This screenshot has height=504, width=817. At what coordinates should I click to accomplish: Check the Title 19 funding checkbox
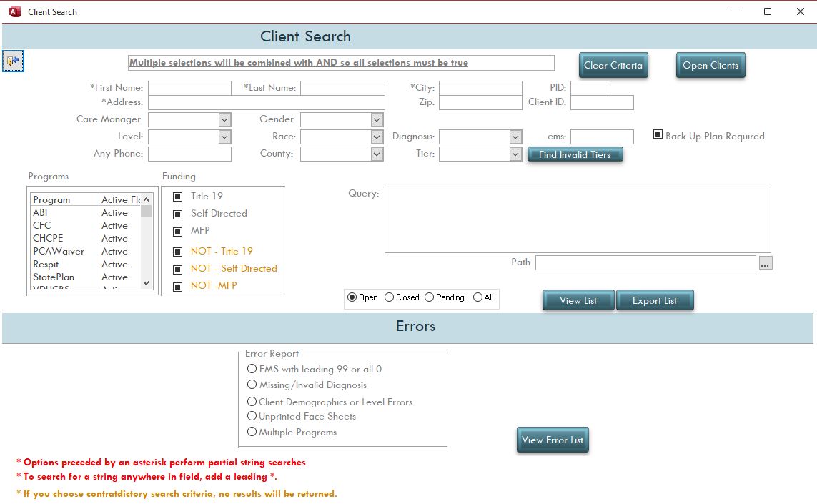[x=178, y=197]
